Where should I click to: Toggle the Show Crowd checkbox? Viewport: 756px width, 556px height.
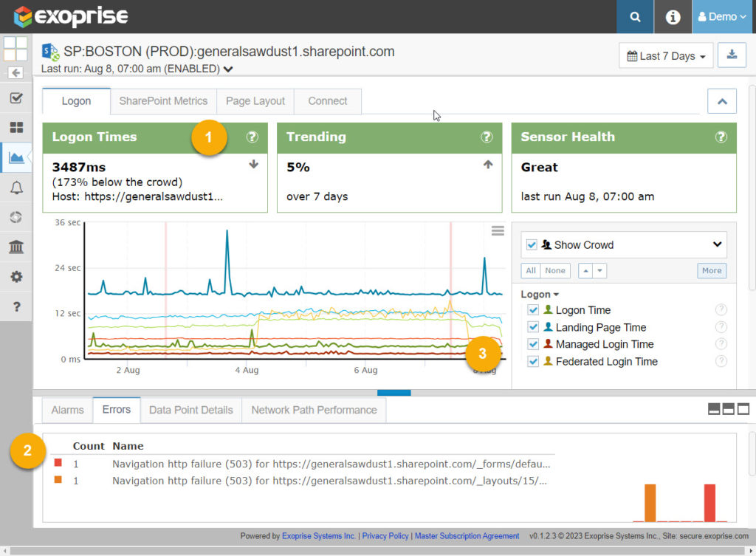click(x=532, y=245)
